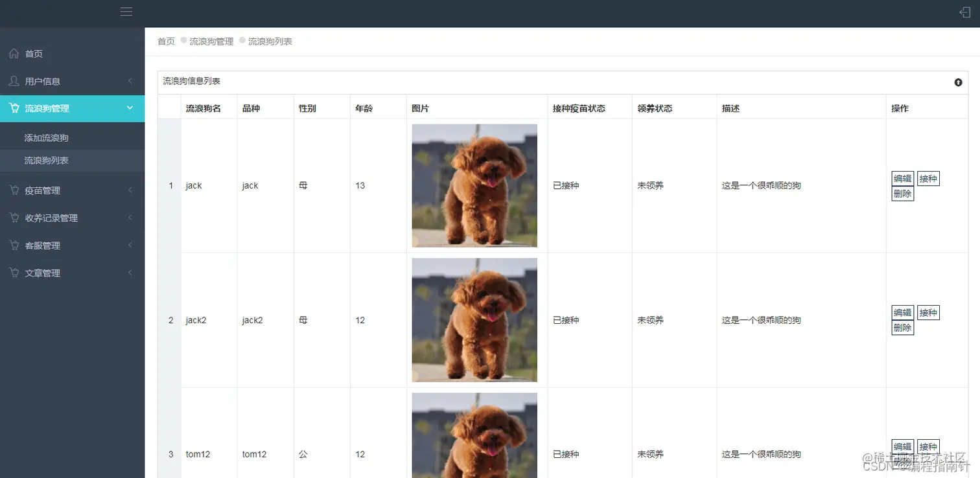The height and width of the screenshot is (478, 980).
Task: Expand the 收养记录管理 menu chevron
Action: pos(130,218)
